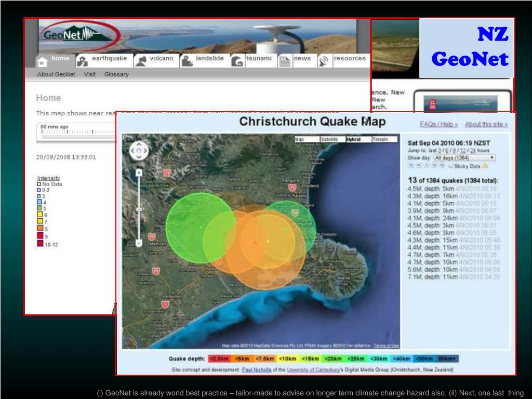This screenshot has width=532, height=399.
Task: Select the 7.1M depth 11km quake entry
Action: [x=454, y=277]
